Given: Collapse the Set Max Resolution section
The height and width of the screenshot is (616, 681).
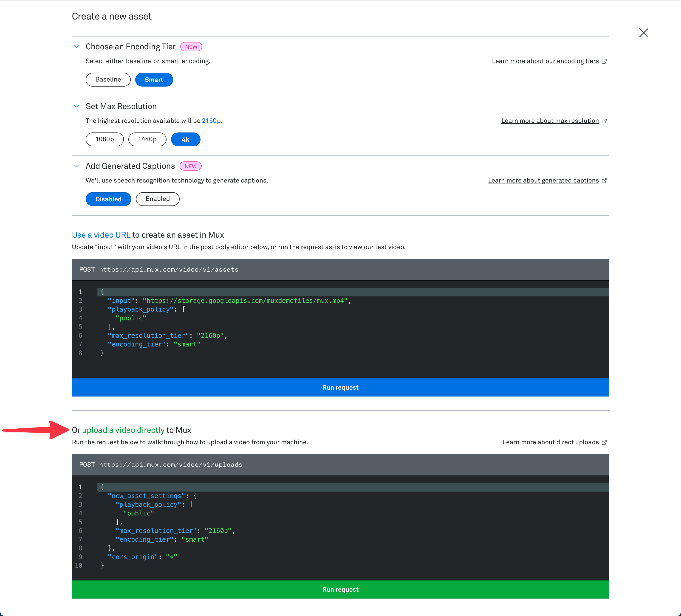Looking at the screenshot, I should tap(76, 106).
